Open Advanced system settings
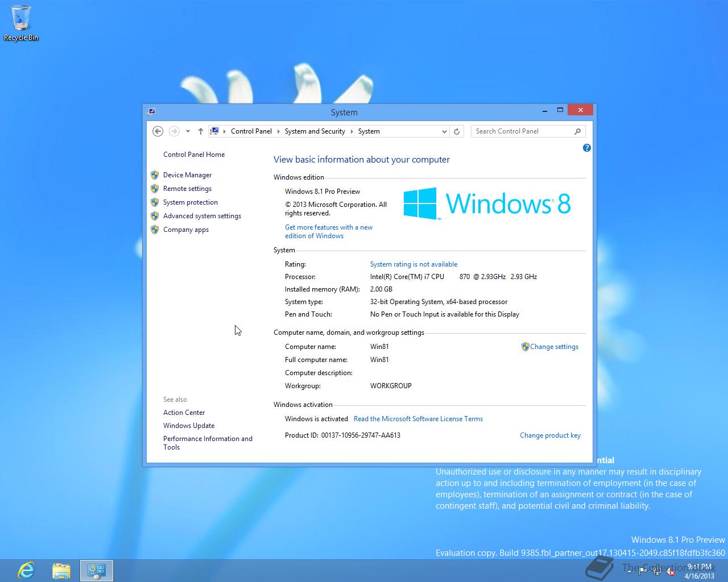 (202, 216)
